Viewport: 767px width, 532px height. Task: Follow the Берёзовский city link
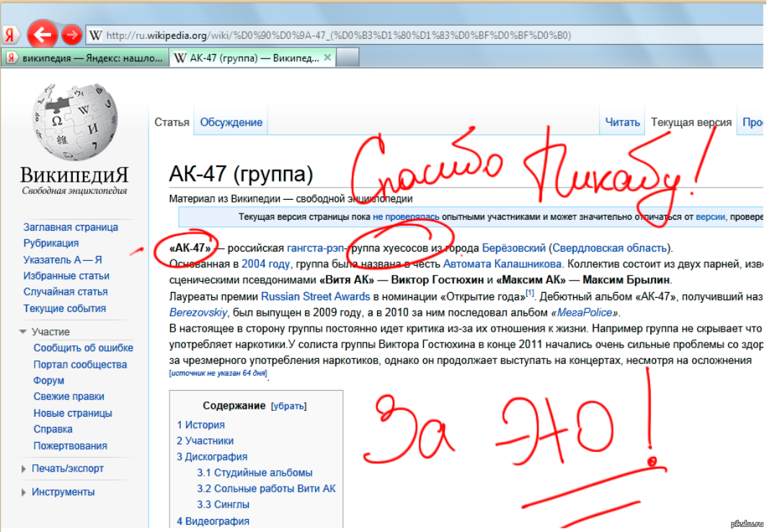[x=513, y=248]
